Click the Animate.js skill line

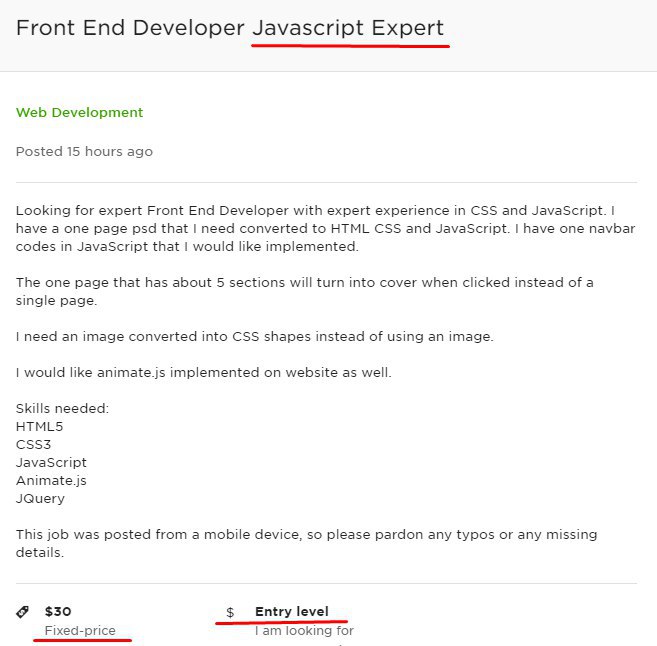51,481
